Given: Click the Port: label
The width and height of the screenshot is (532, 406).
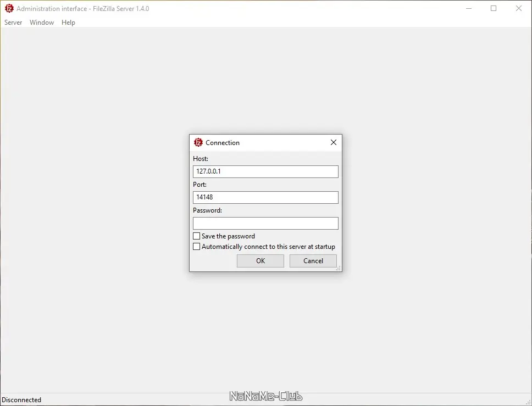Looking at the screenshot, I should [x=199, y=185].
